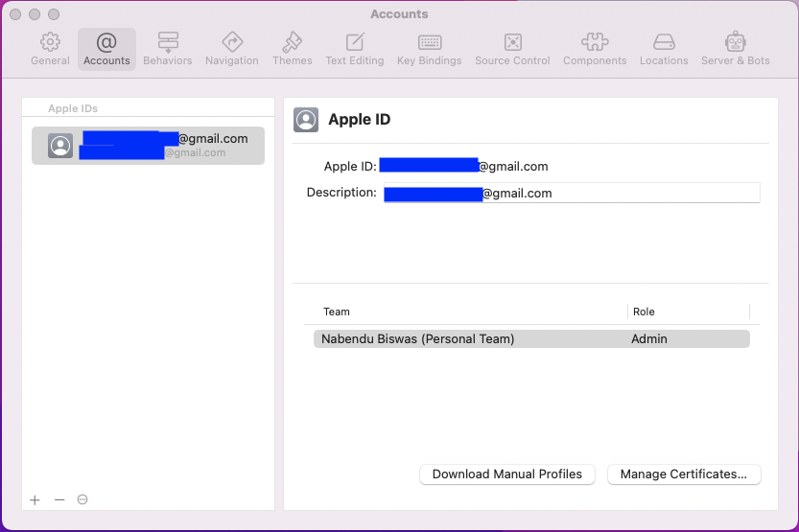The width and height of the screenshot is (799, 532).
Task: Show Source Control preferences
Action: coord(512,50)
